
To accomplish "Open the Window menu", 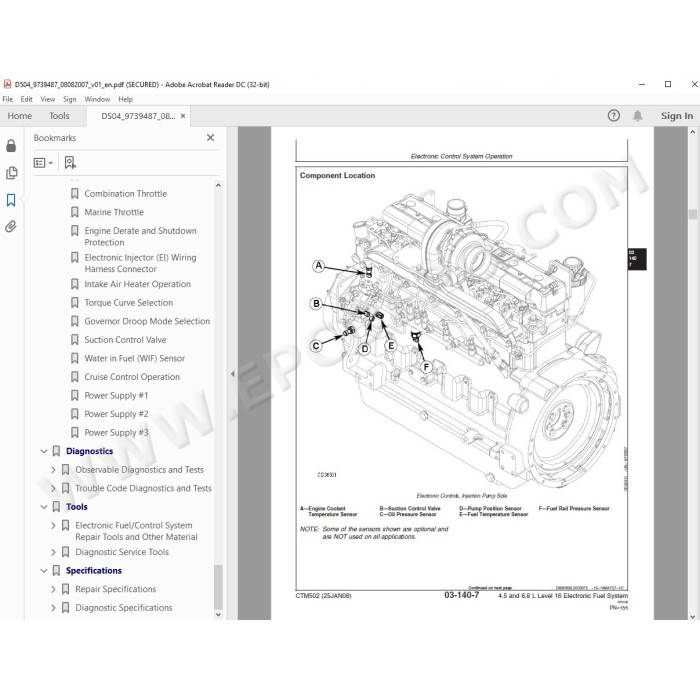I will (97, 99).
